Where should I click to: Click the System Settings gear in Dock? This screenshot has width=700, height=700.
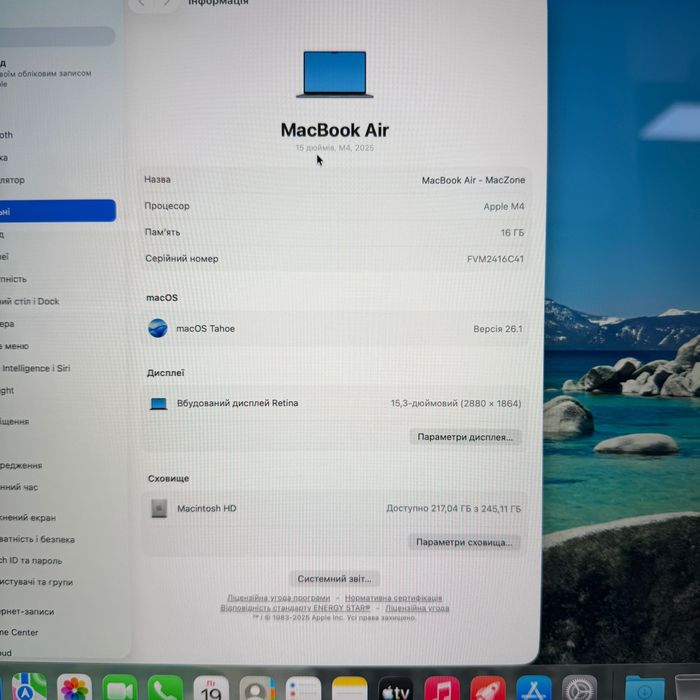(579, 688)
